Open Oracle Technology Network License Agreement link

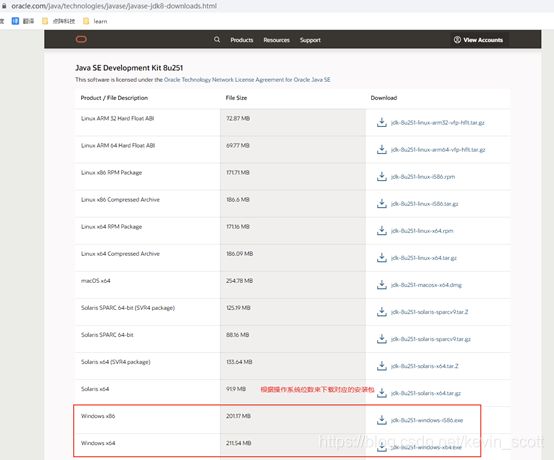pos(247,79)
